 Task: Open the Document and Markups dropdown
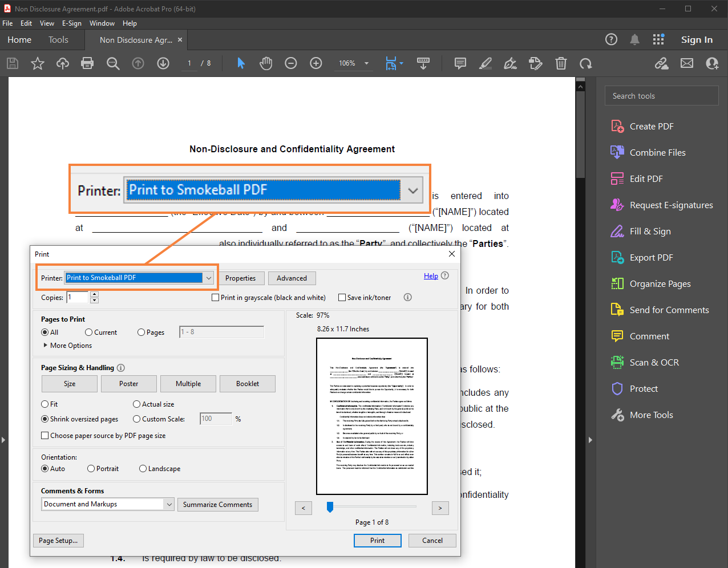point(107,504)
